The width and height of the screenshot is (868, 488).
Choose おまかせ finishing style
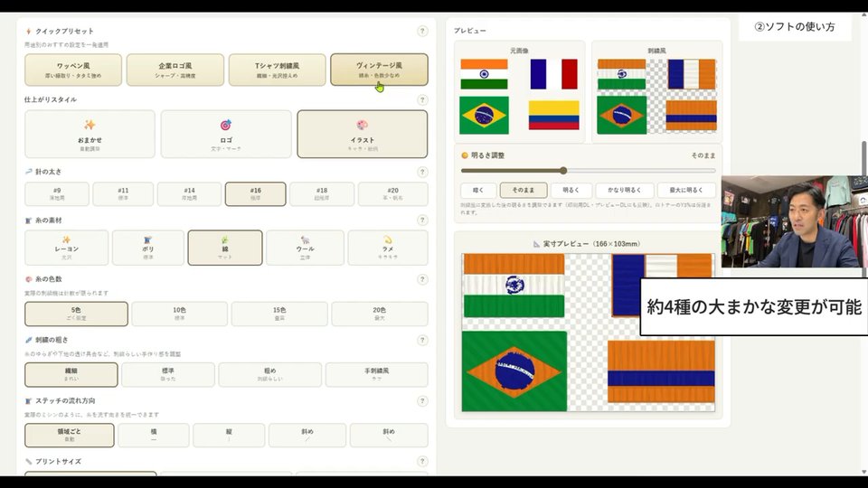[90, 134]
